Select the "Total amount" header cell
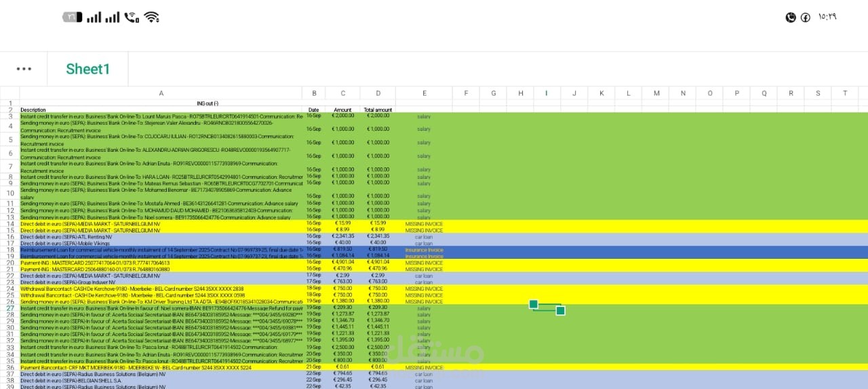This screenshot has width=868, height=389. (378, 110)
